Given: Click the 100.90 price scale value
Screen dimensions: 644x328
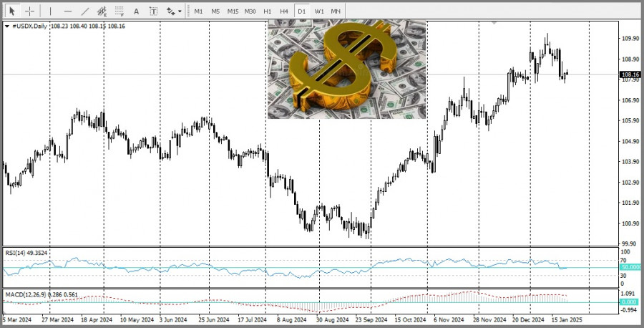Looking at the screenshot, I should point(631,223).
